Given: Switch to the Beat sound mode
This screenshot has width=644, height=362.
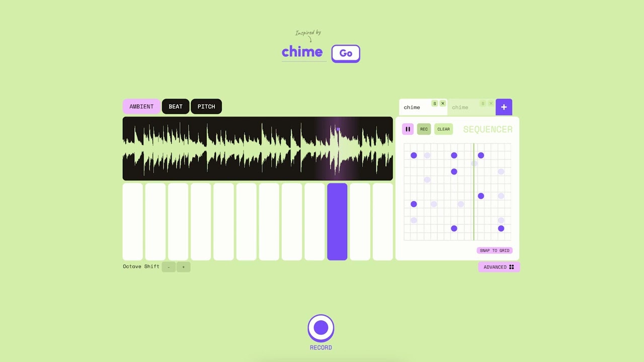Looking at the screenshot, I should (x=176, y=107).
